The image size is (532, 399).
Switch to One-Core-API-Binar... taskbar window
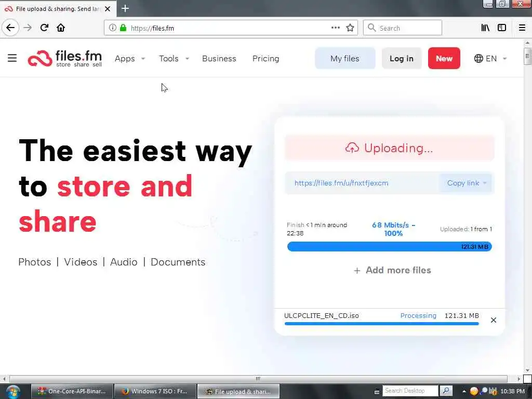tap(72, 392)
